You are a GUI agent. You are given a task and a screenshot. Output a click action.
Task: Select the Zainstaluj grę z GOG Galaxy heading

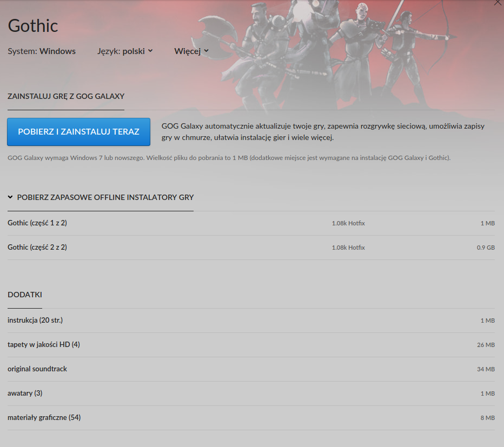[66, 96]
